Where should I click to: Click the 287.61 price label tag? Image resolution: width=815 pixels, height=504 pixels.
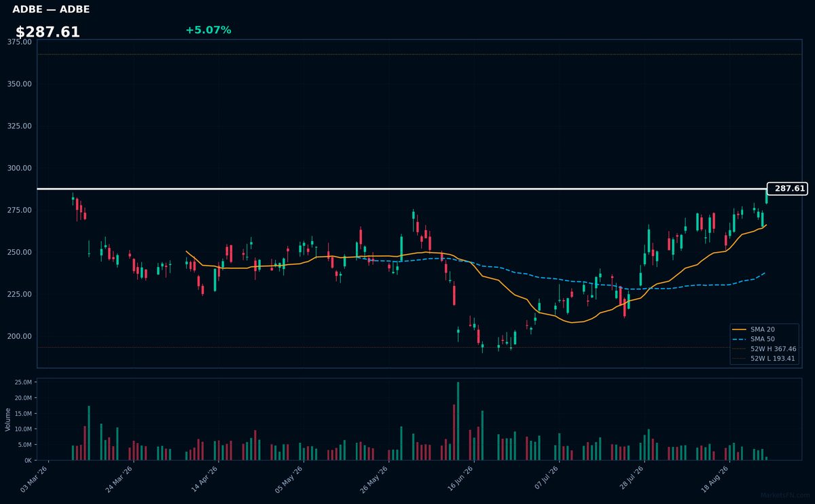787,189
